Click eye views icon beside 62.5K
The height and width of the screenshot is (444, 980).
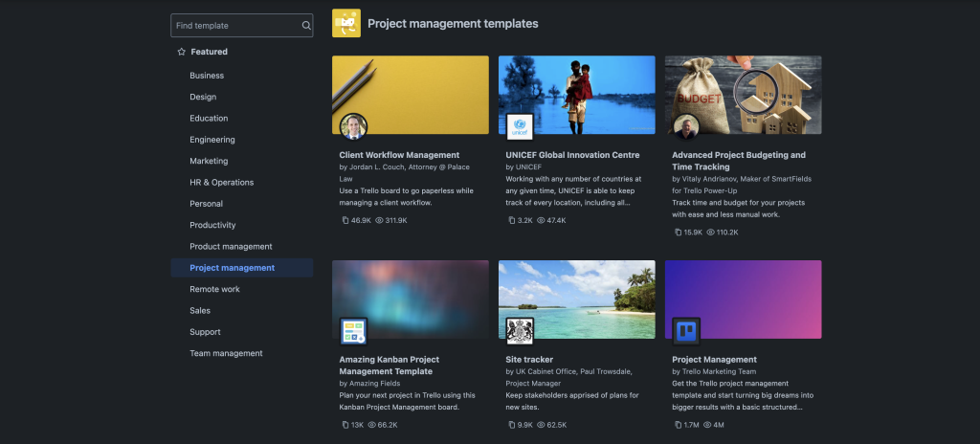(541, 425)
